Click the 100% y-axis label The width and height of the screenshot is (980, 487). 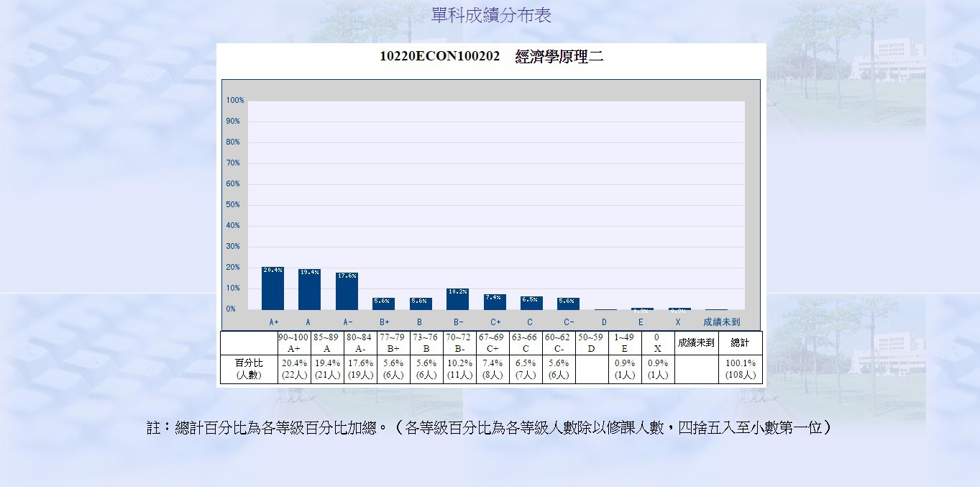(x=235, y=101)
